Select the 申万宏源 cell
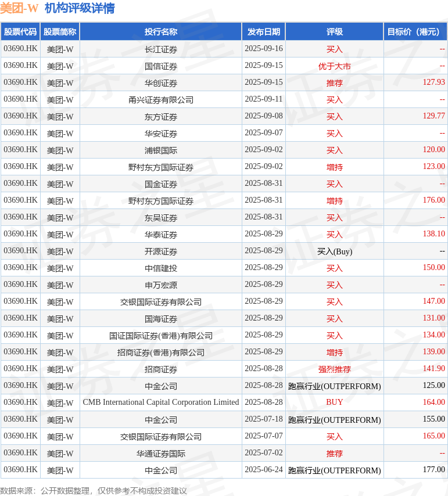448x496 pixels. (x=161, y=285)
